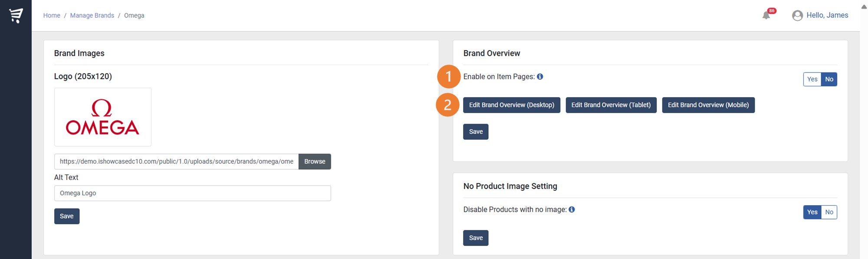The width and height of the screenshot is (868, 259).
Task: Click the Omega logo thumbnail
Action: 103,117
